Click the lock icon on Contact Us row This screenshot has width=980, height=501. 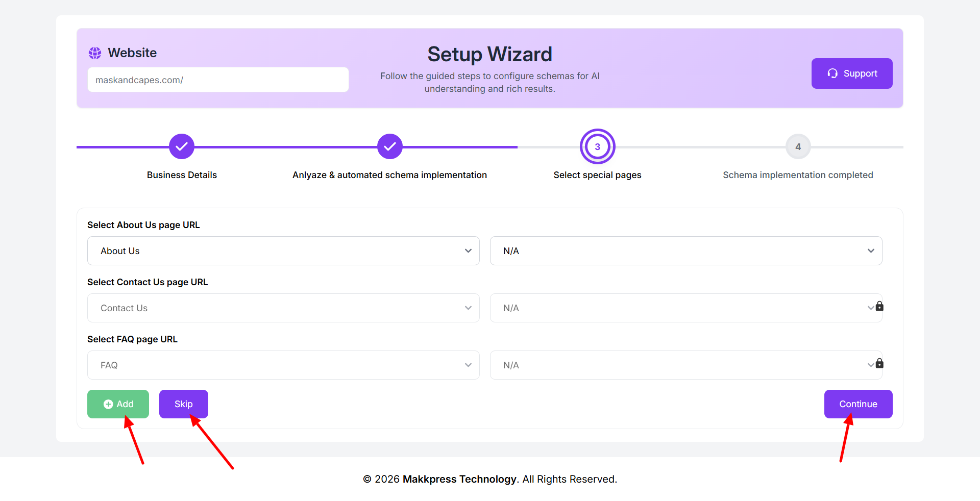click(x=879, y=306)
